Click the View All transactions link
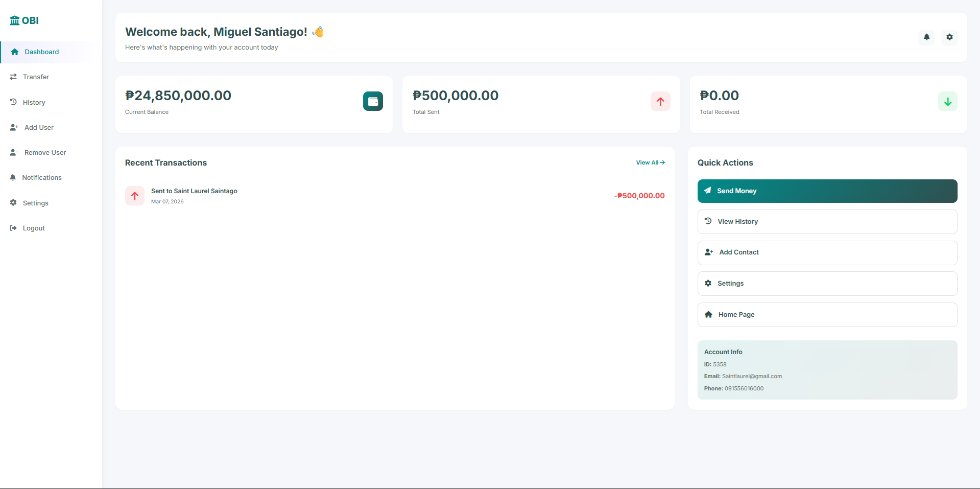The height and width of the screenshot is (489, 980). [650, 162]
